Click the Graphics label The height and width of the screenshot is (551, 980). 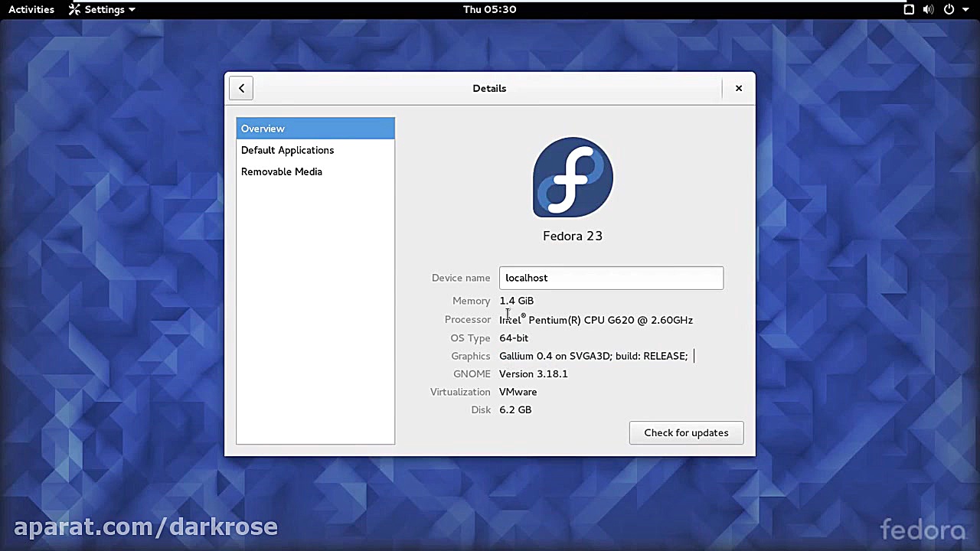471,356
